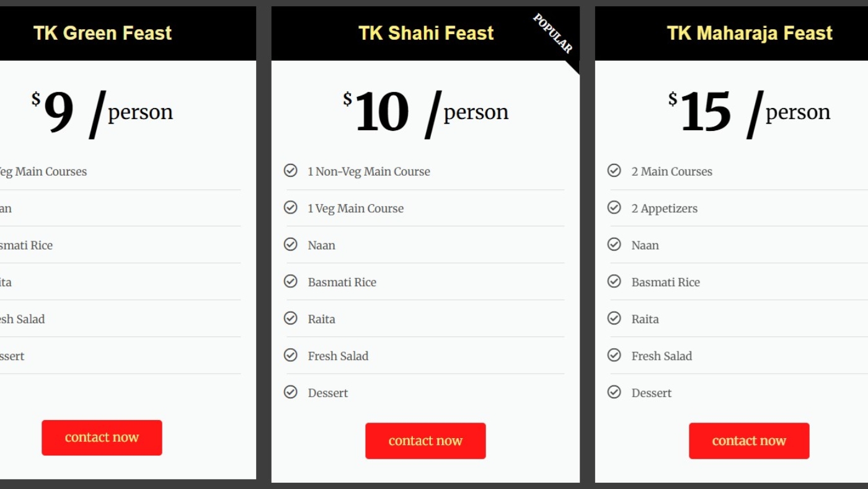The width and height of the screenshot is (868, 489).
Task: Click the checkmark icon beside 2 Appetizers
Action: tap(614, 207)
